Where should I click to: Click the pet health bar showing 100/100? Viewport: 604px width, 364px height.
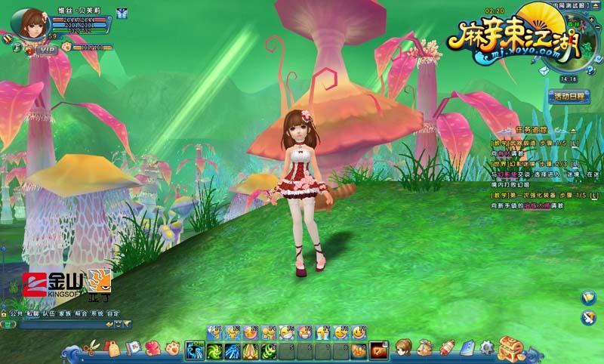tap(92, 48)
